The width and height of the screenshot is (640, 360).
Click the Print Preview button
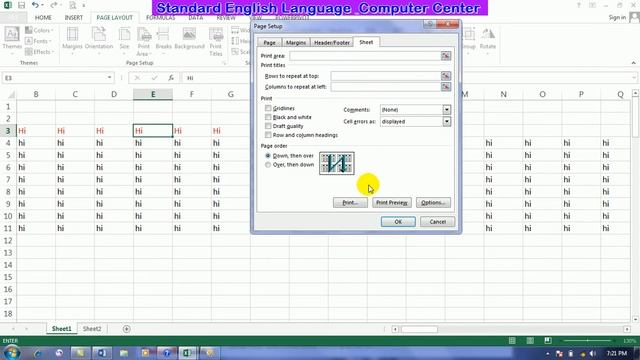392,202
